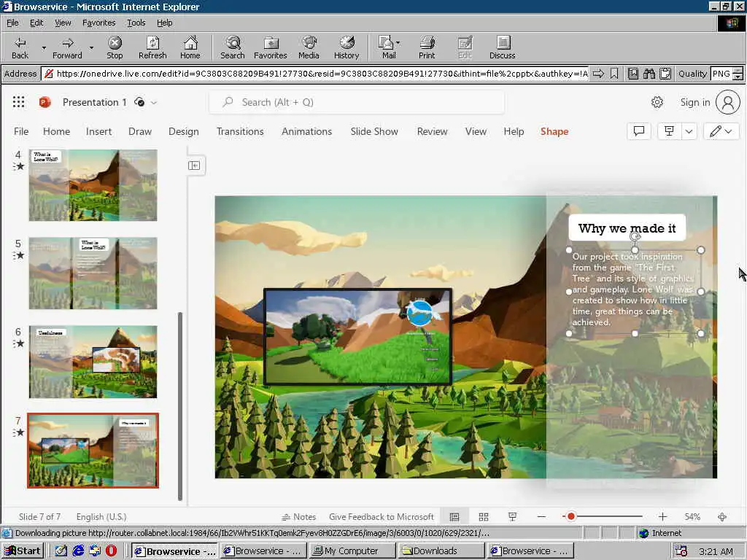The image size is (747, 560).
Task: Select the Why we made it title box
Action: click(627, 228)
